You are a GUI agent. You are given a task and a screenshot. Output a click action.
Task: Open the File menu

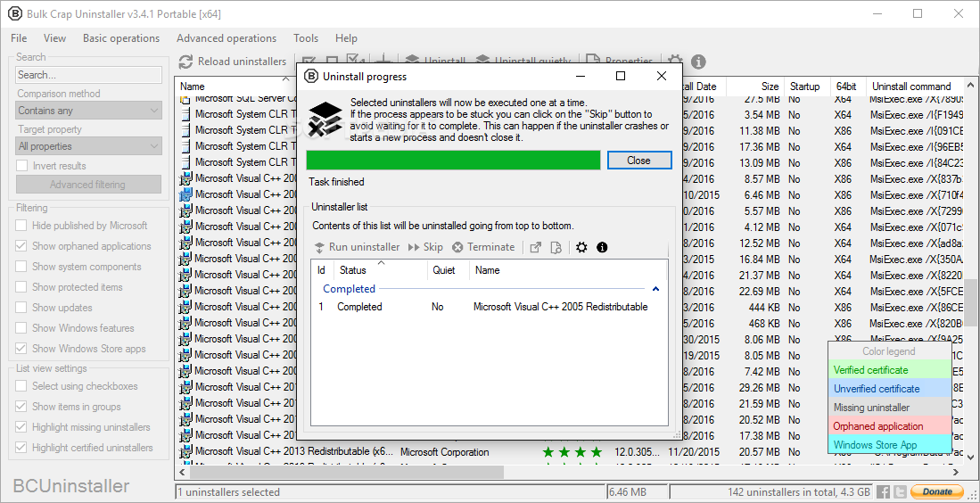[x=19, y=38]
